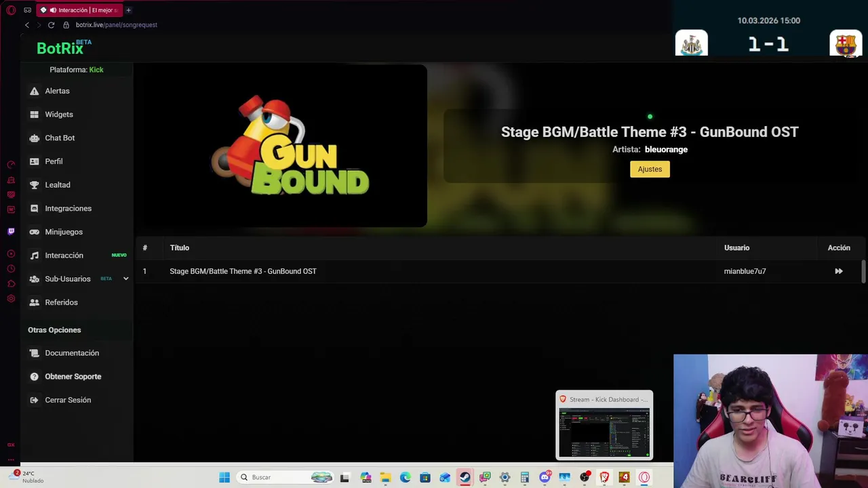Mute the tab via speaker icon
Image resolution: width=868 pixels, height=488 pixels.
(53, 10)
